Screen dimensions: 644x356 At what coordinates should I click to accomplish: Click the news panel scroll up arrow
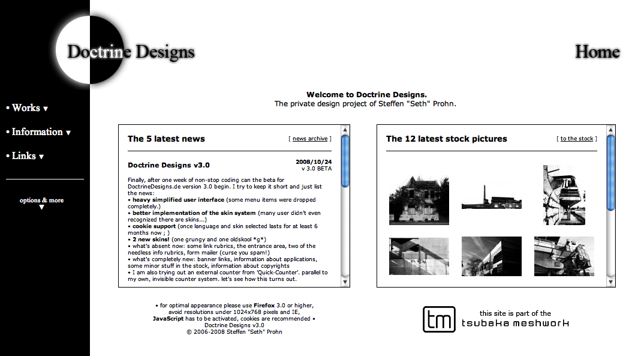point(345,129)
